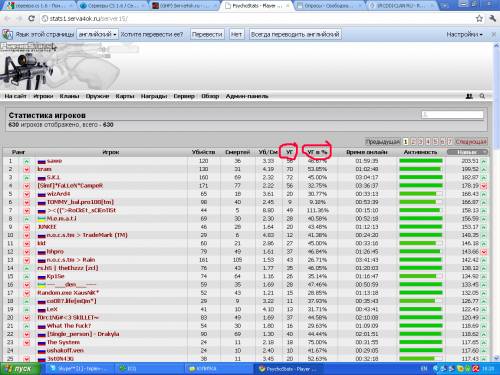Open the translation language dropdown

coord(97,34)
